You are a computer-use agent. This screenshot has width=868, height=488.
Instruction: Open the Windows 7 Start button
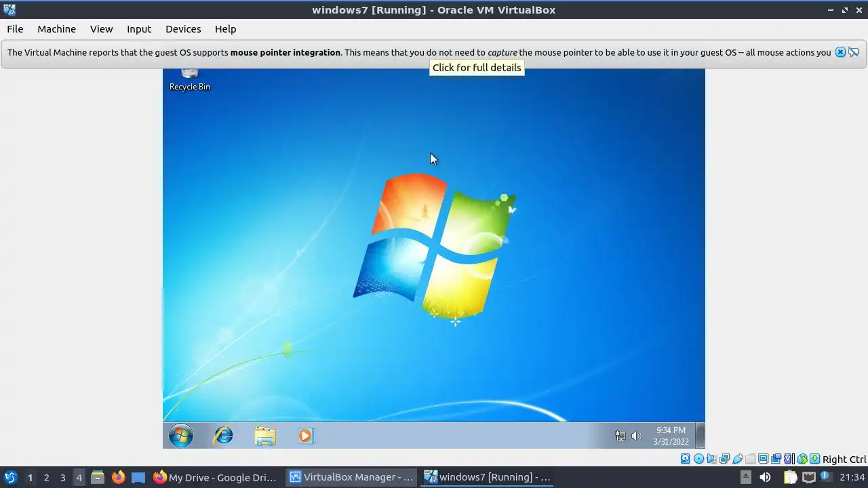point(180,436)
